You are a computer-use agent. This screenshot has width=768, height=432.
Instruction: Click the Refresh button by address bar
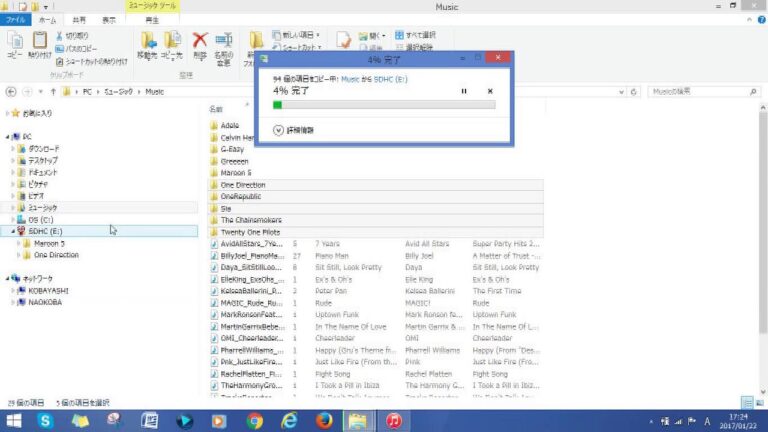[634, 92]
